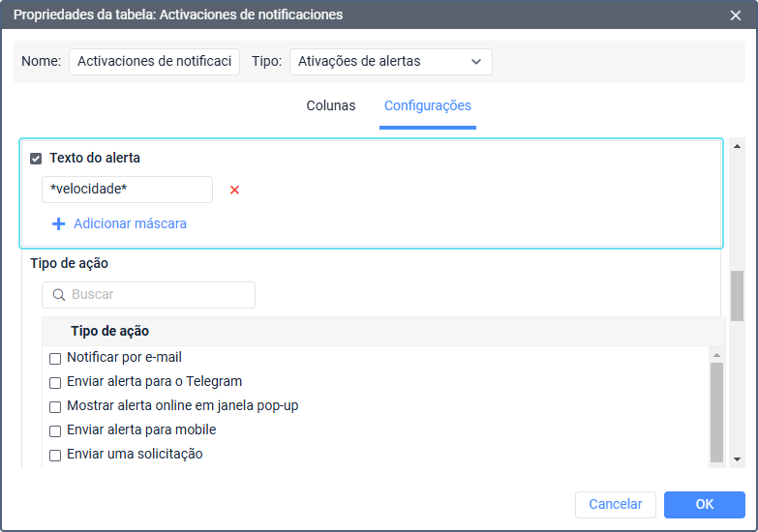This screenshot has width=758, height=532.
Task: Click the search magnifier icon in Buscar
Action: (59, 295)
